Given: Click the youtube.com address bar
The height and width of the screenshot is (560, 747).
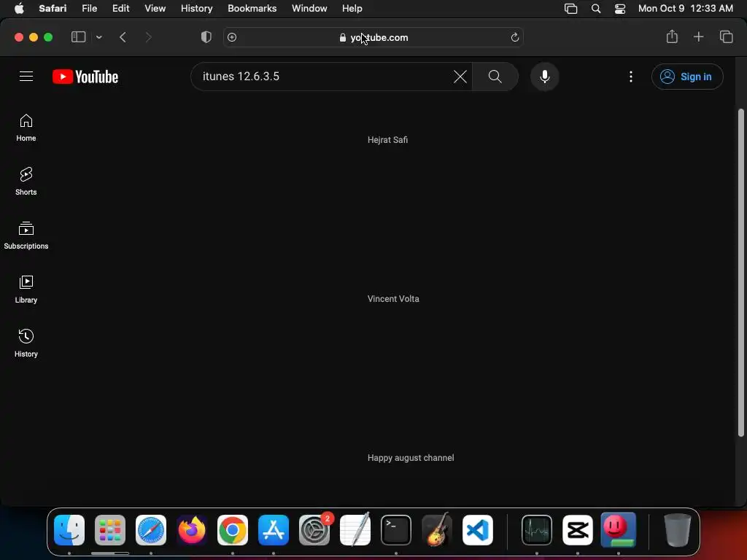Looking at the screenshot, I should 373,37.
